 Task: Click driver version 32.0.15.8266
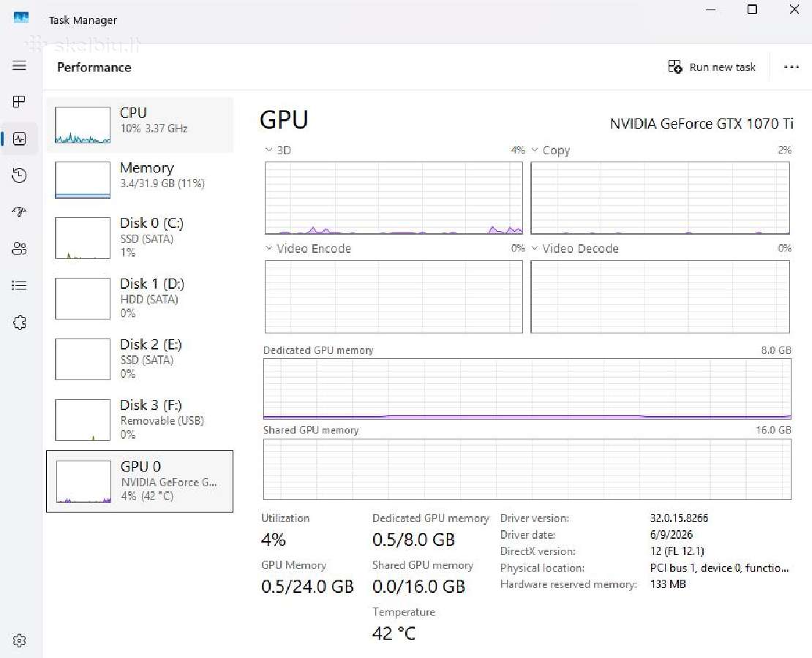[x=679, y=518]
